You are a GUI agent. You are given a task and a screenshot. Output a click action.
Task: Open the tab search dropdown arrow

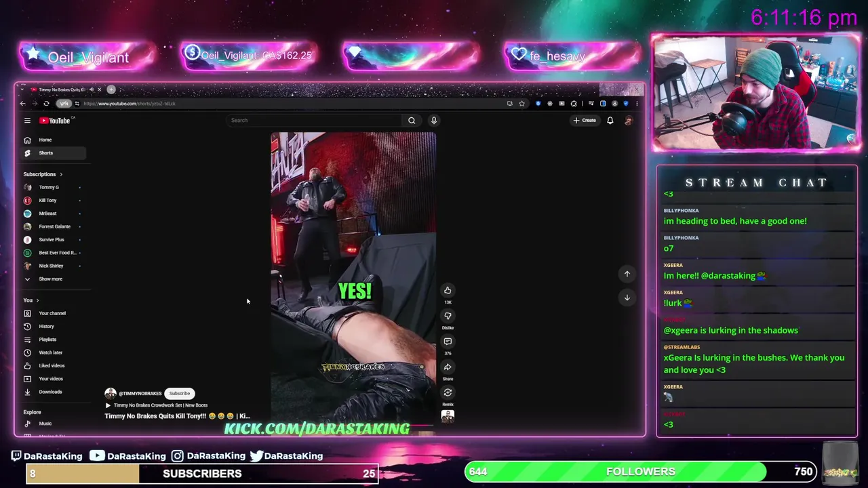point(22,89)
